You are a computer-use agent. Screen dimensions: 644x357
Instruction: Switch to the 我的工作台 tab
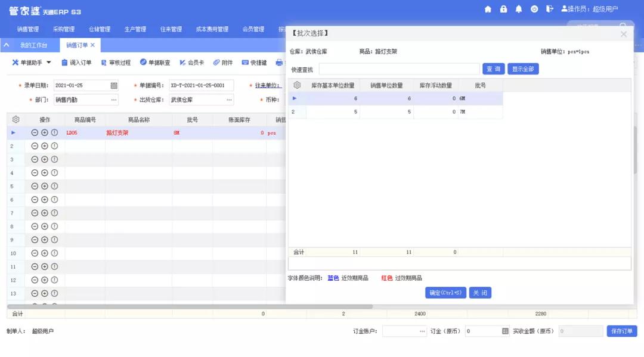tap(33, 45)
